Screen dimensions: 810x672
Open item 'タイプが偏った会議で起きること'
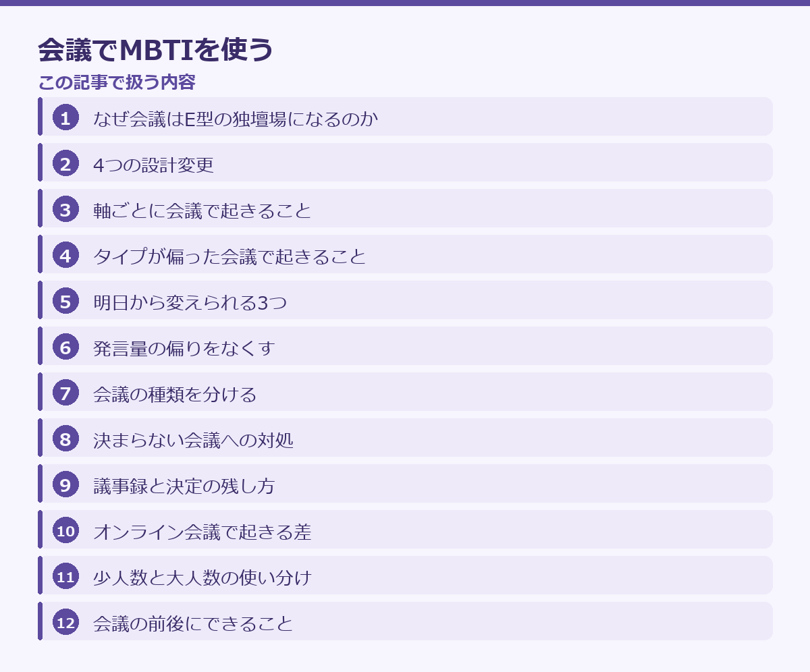click(x=405, y=254)
